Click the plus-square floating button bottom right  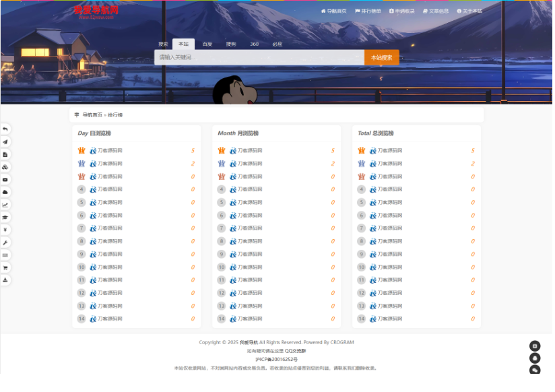pos(535,346)
